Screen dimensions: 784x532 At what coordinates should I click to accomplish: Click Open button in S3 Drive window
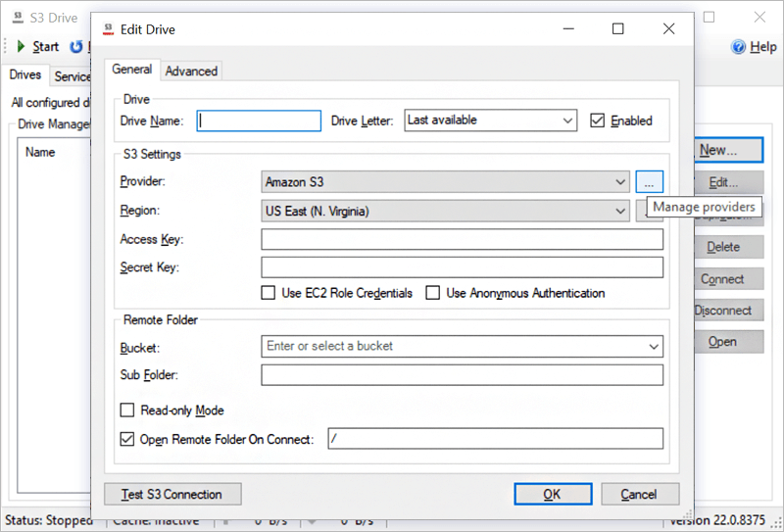point(728,342)
